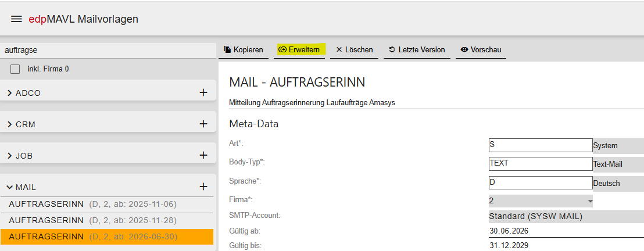644x251 pixels.
Task: Add new template in ADCO group
Action: pyautogui.click(x=203, y=92)
